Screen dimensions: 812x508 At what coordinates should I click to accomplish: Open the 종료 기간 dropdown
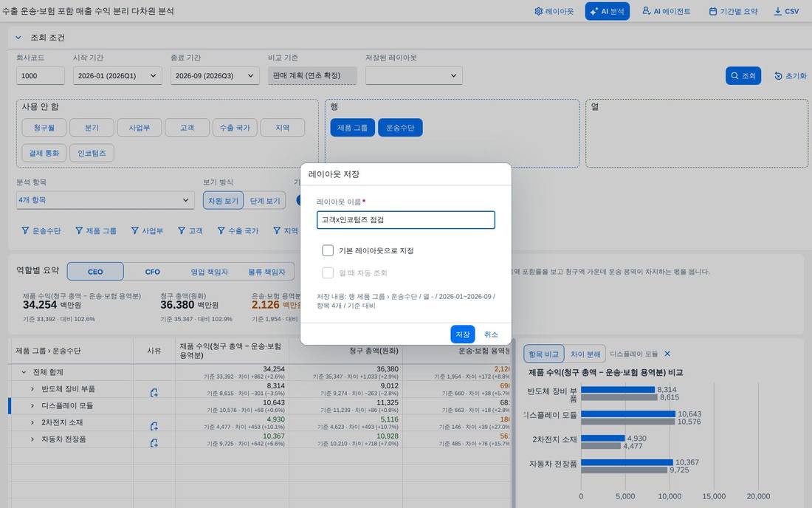tap(214, 75)
